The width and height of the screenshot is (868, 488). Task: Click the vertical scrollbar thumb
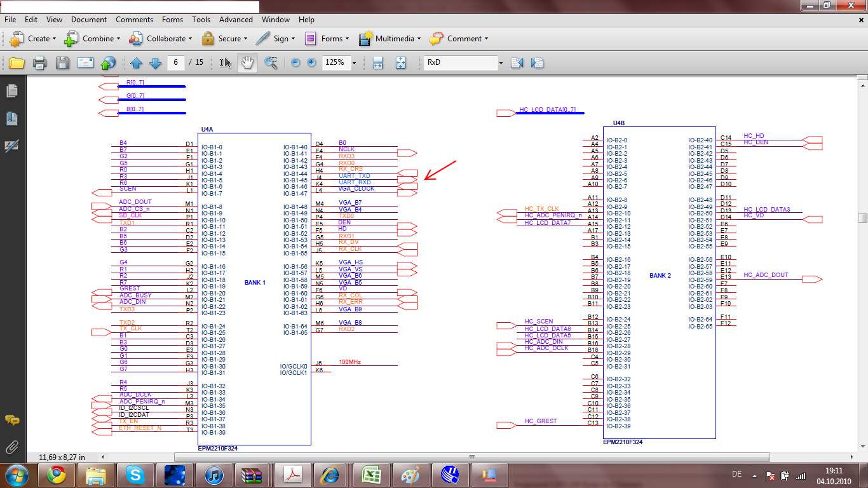[x=862, y=218]
